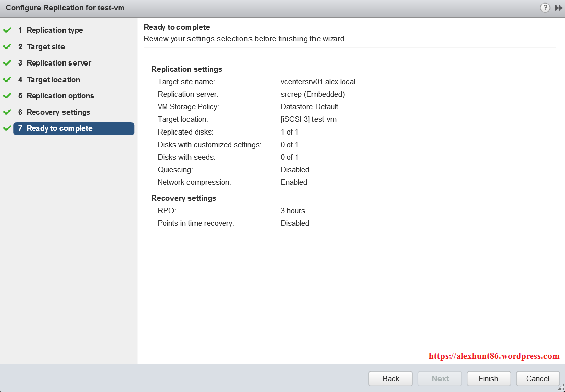Click the checkmark icon next to Target site
The image size is (565, 392).
(7, 46)
